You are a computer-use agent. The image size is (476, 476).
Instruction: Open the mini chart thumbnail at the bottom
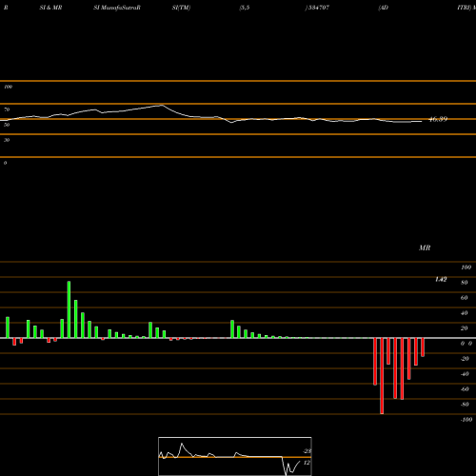pos(235,456)
